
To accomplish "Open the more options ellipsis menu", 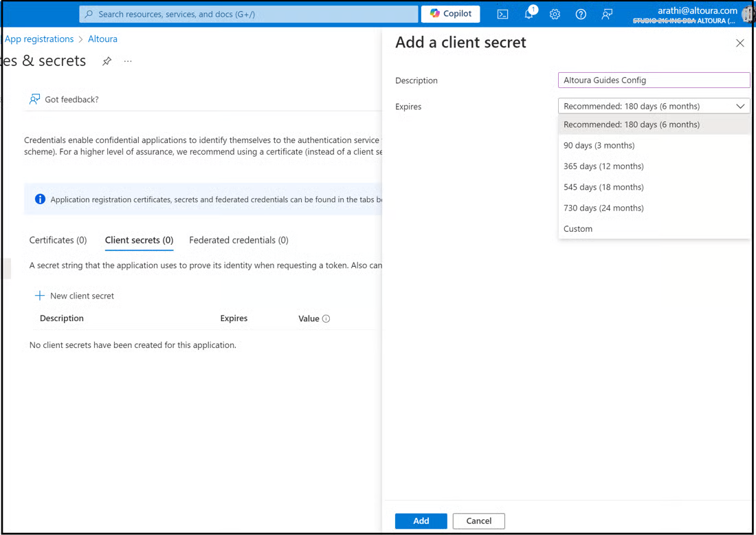I will [x=128, y=61].
